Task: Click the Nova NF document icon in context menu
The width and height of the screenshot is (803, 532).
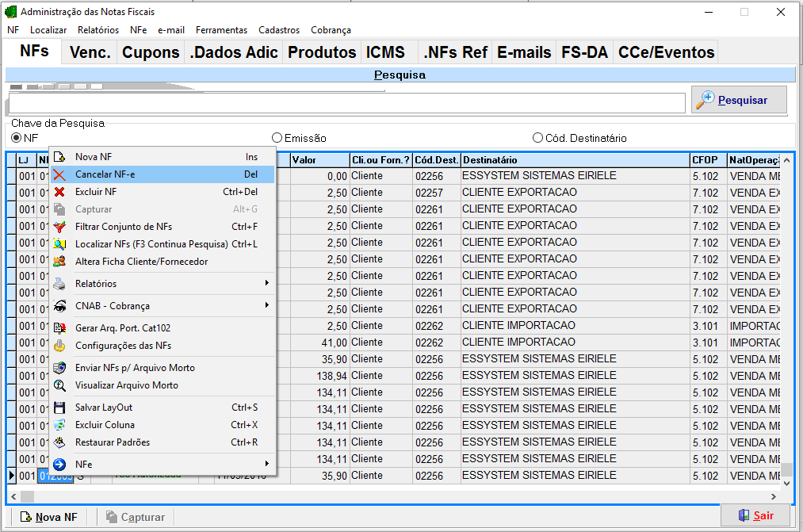Action: pyautogui.click(x=59, y=157)
